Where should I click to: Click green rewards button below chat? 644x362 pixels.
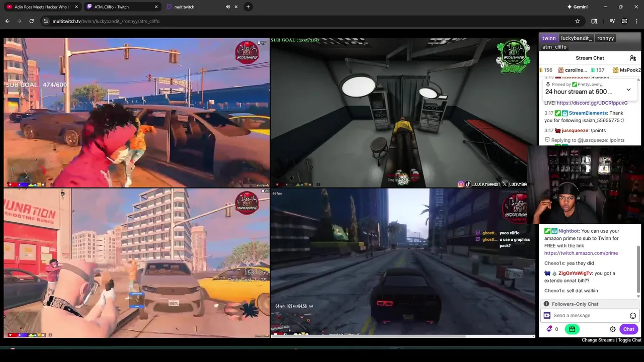pyautogui.click(x=572, y=329)
